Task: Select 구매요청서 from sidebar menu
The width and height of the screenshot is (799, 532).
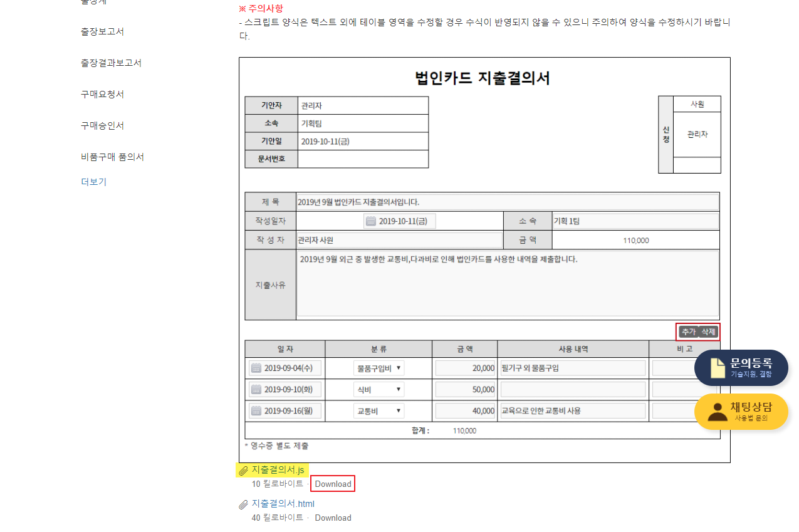Action: [102, 94]
